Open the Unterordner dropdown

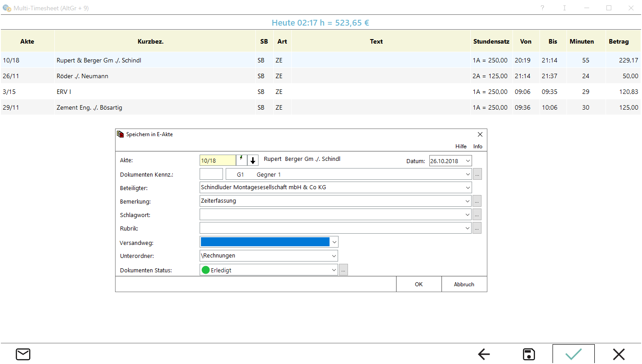click(x=334, y=256)
